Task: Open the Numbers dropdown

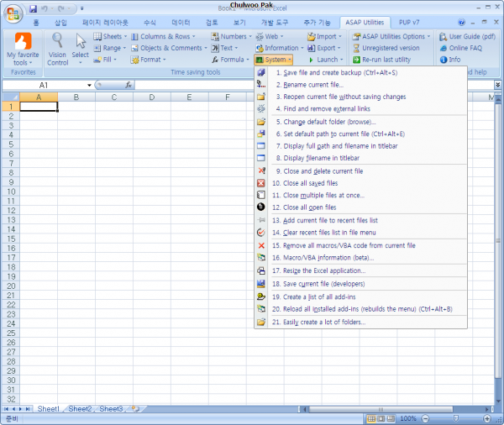Action: coord(232,36)
